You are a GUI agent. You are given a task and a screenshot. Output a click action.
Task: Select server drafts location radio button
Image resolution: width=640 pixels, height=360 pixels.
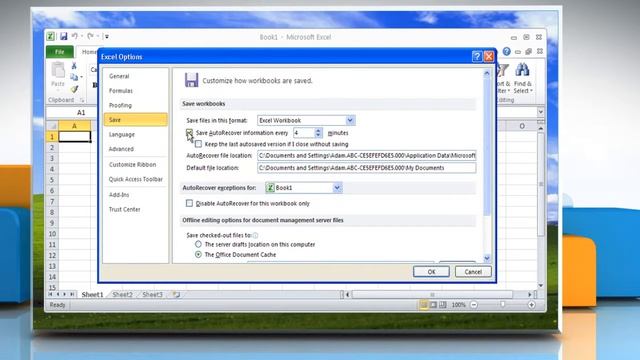[198, 244]
